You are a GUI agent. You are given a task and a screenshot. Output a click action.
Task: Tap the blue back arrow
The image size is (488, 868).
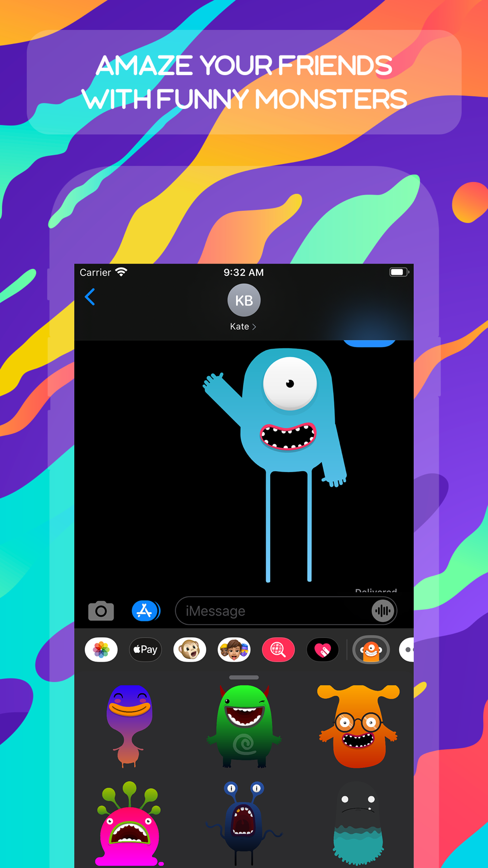click(90, 297)
